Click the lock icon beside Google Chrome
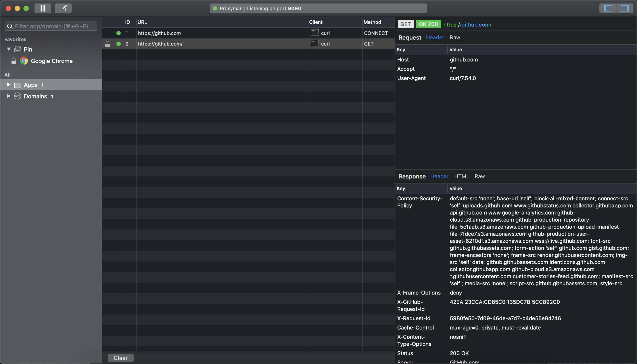 14,61
